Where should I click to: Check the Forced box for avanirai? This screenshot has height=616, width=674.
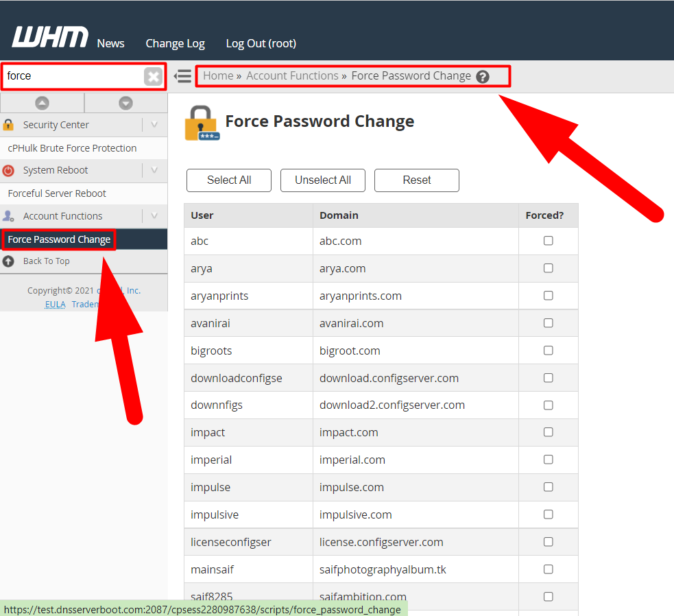[x=548, y=323]
